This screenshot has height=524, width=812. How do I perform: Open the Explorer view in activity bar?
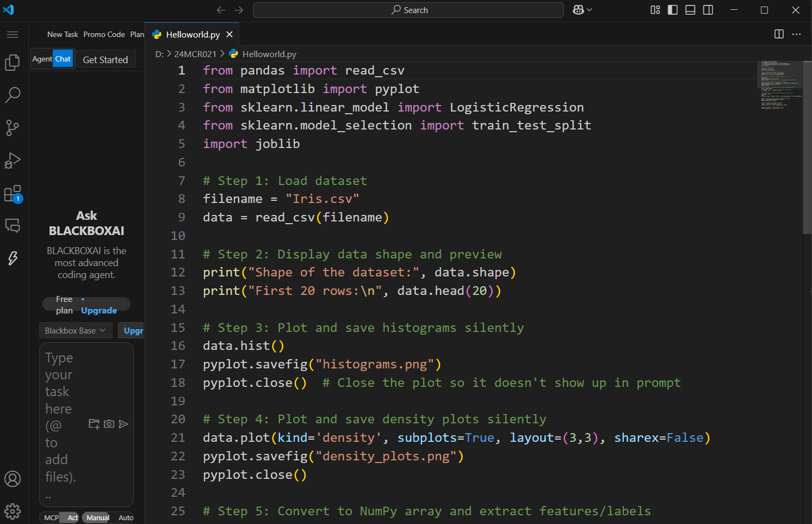13,63
